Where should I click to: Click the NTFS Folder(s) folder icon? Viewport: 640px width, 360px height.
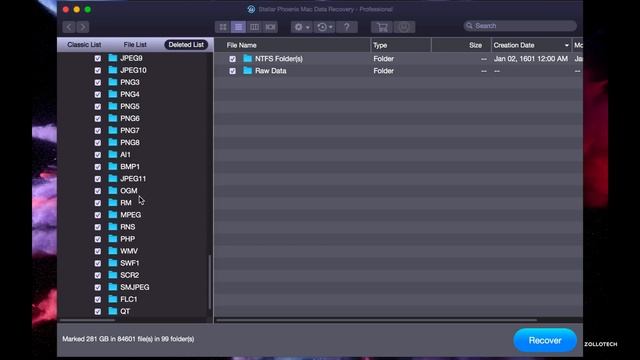(247, 58)
